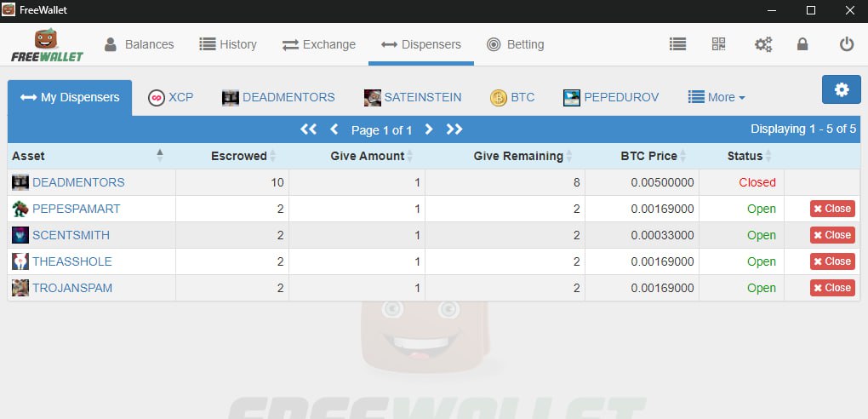This screenshot has width=868, height=419.
Task: Open the History section
Action: coord(228,44)
